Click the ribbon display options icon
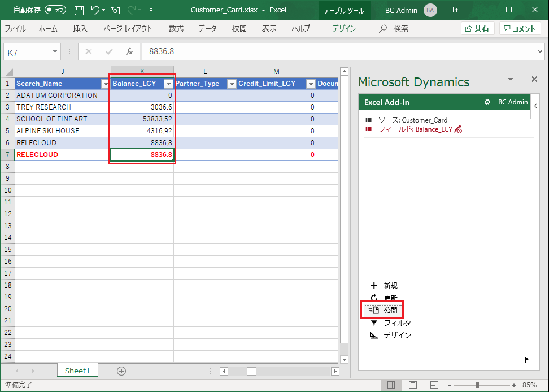 click(456, 10)
